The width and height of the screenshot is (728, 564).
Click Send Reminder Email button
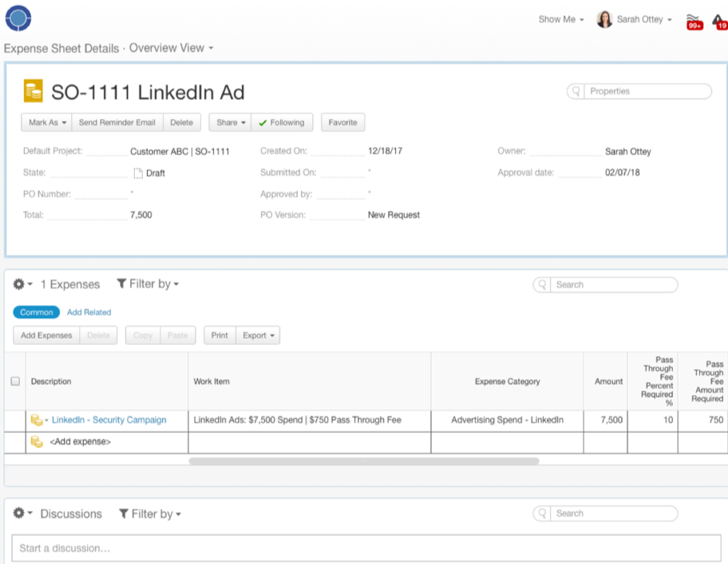point(117,122)
